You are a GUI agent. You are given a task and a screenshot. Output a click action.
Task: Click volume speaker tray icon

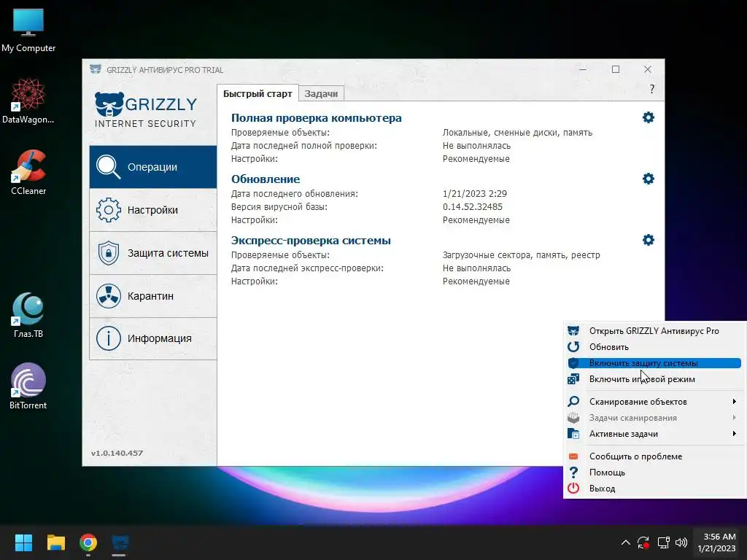click(x=681, y=542)
